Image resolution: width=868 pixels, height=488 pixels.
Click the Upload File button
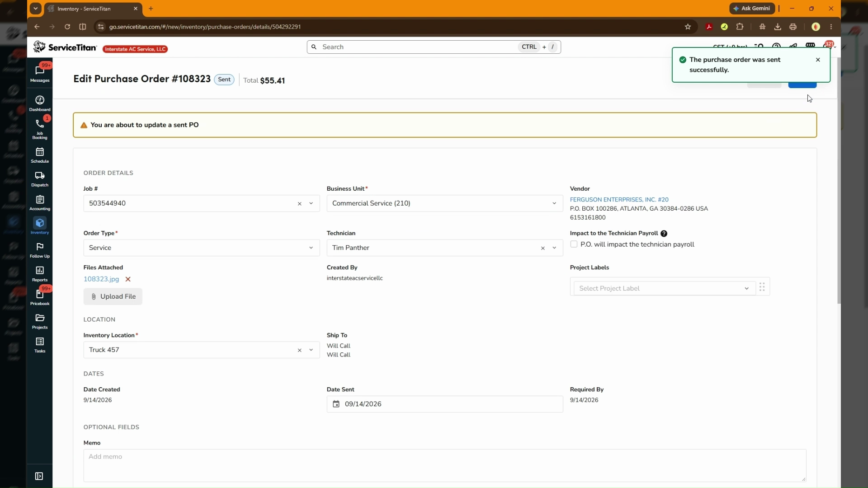pos(113,296)
